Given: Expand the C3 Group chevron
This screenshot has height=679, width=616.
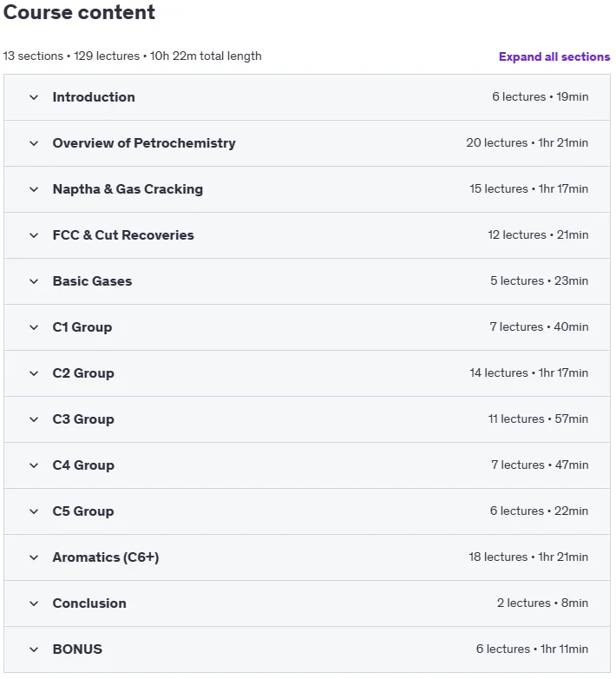Looking at the screenshot, I should (34, 419).
